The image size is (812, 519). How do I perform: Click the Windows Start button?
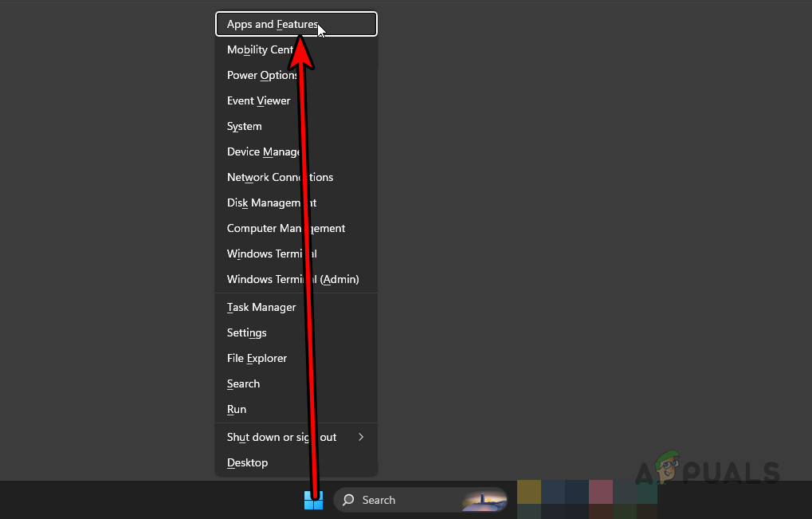coord(313,500)
